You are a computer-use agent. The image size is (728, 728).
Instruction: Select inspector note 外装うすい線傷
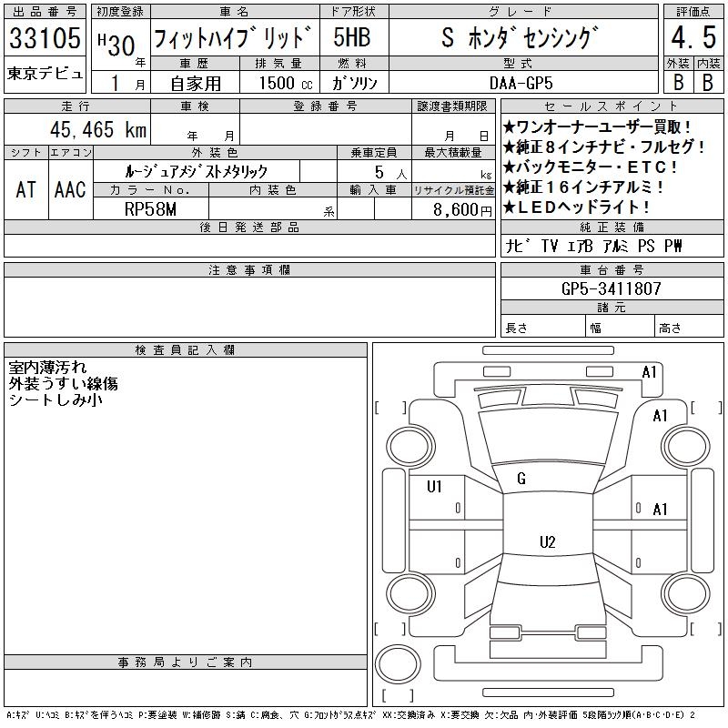pyautogui.click(x=63, y=383)
